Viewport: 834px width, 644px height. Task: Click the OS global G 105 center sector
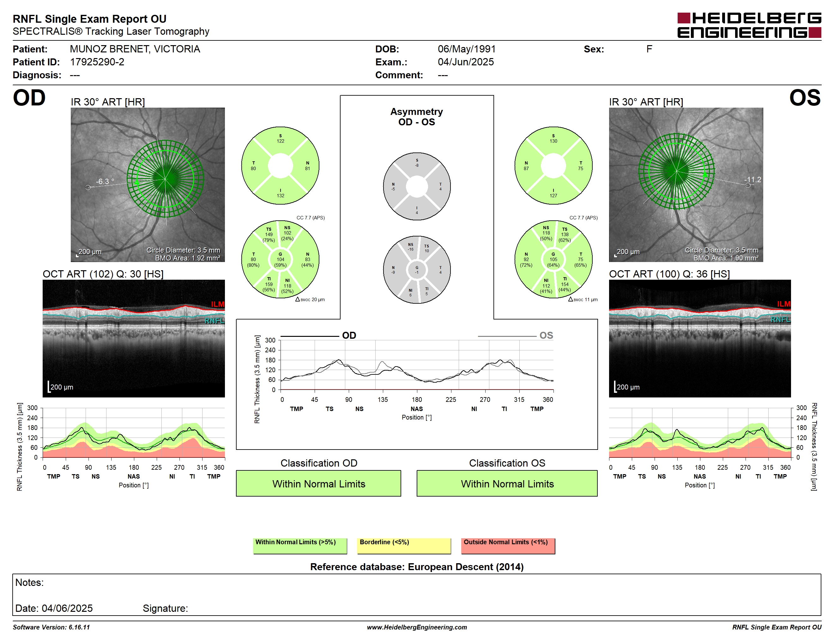pyautogui.click(x=553, y=259)
